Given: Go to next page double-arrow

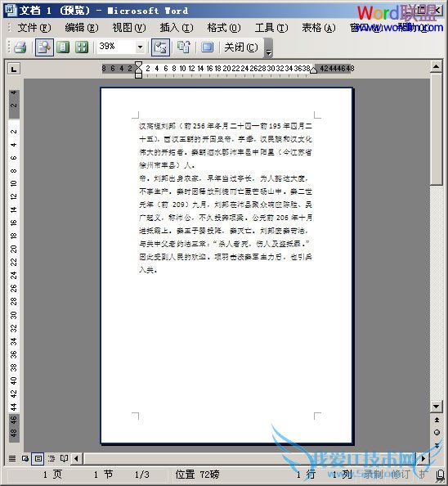Looking at the screenshot, I should coord(437,446).
